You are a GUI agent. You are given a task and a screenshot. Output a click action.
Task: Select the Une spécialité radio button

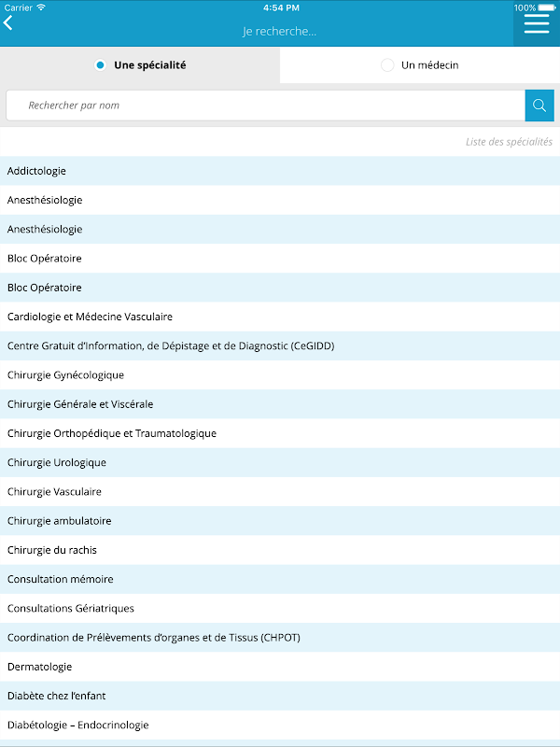(100, 65)
